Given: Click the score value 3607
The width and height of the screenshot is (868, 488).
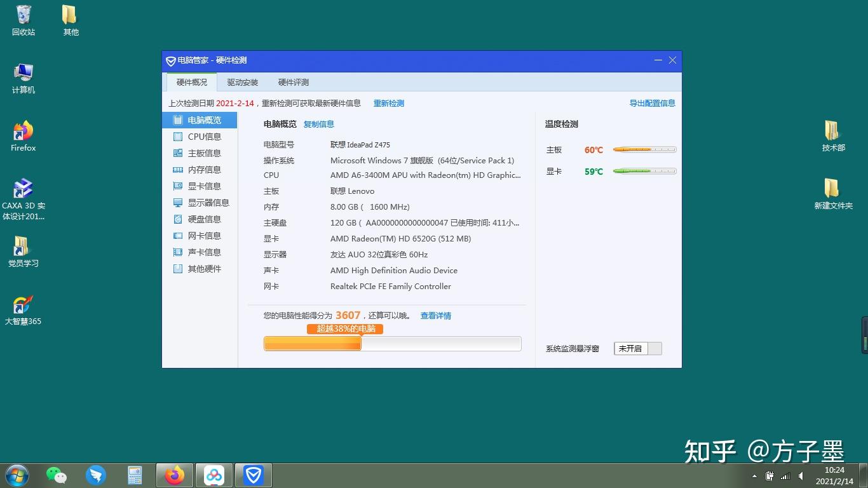Looking at the screenshot, I should point(348,315).
